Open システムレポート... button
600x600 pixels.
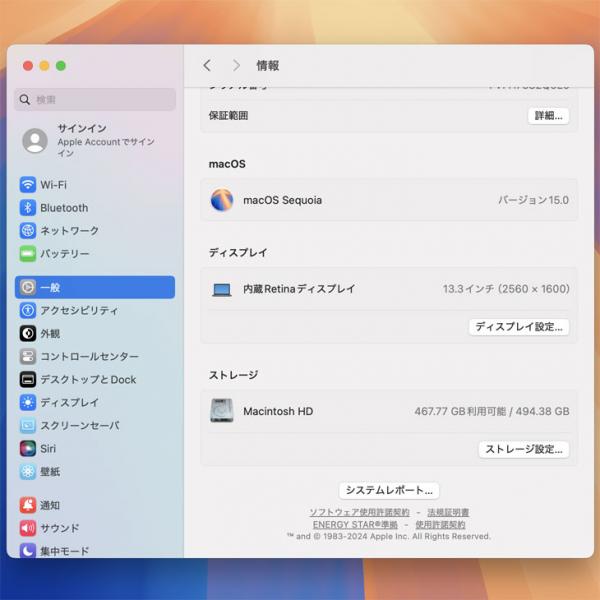389,490
